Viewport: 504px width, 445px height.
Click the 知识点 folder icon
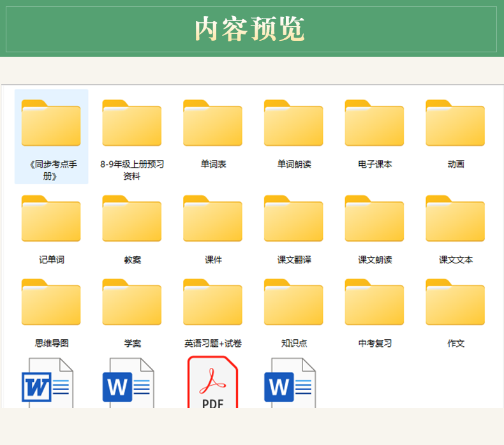point(293,302)
